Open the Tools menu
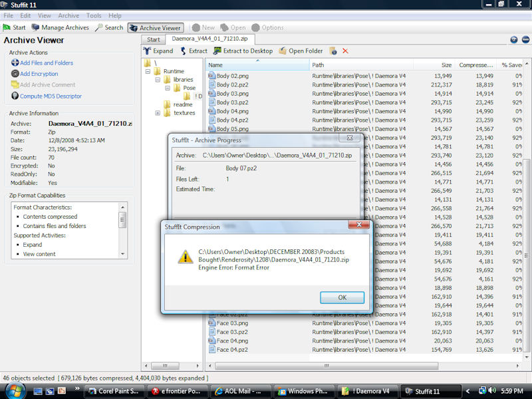The width and height of the screenshot is (532, 399). [94, 15]
